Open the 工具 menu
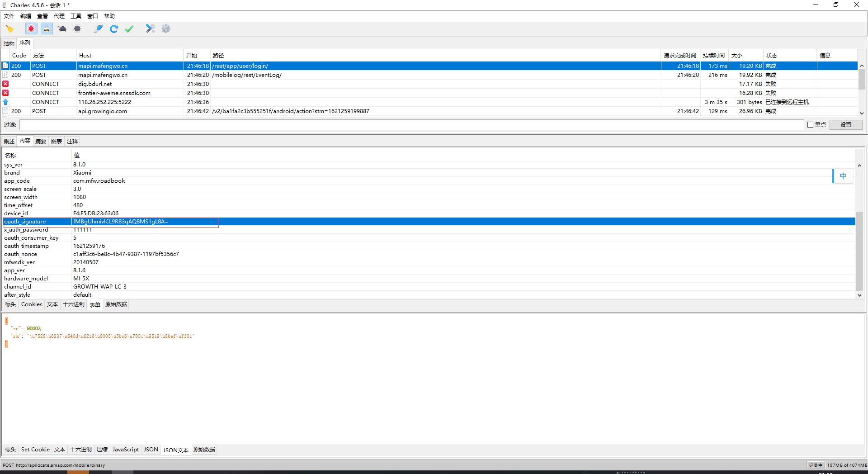Screen dimensions: 868x474 click(76, 16)
